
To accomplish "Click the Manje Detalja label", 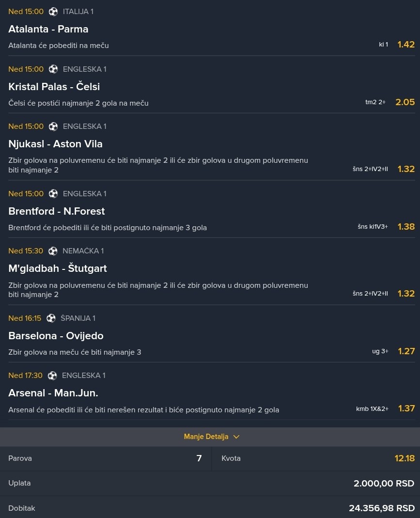I will (x=206, y=437).
